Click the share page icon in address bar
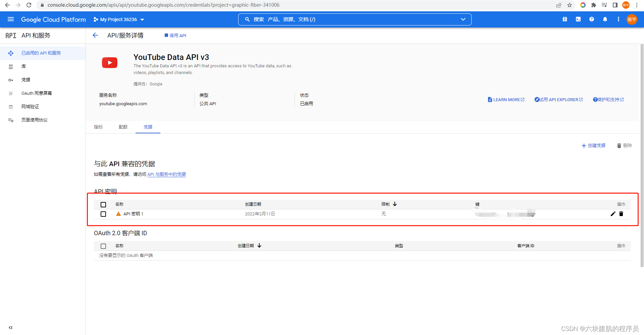The image size is (644, 335). 559,5
